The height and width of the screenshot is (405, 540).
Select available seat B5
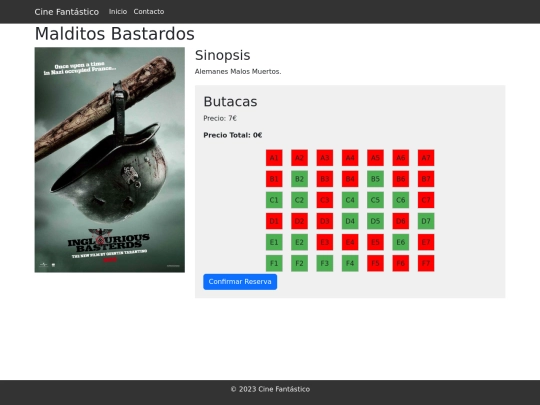tap(375, 179)
